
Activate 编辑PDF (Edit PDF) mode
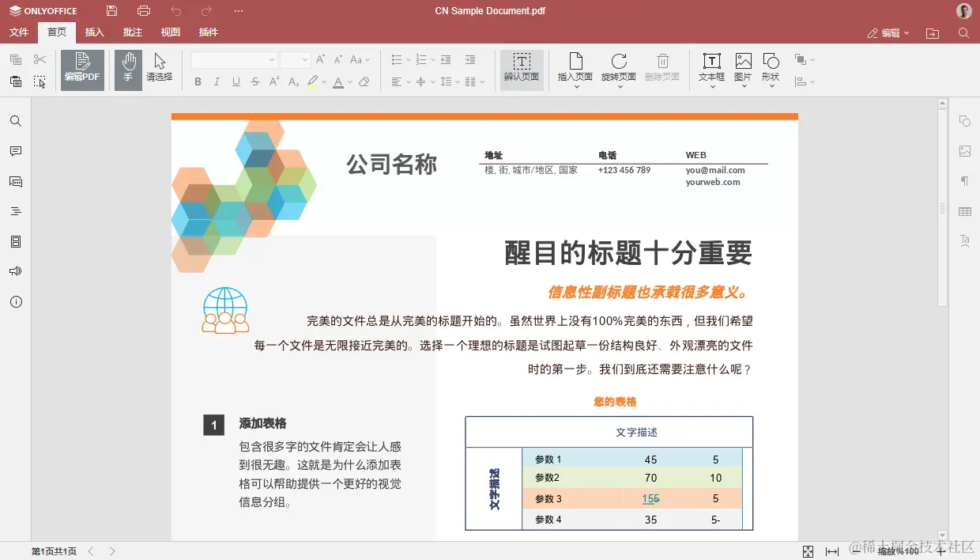point(81,70)
